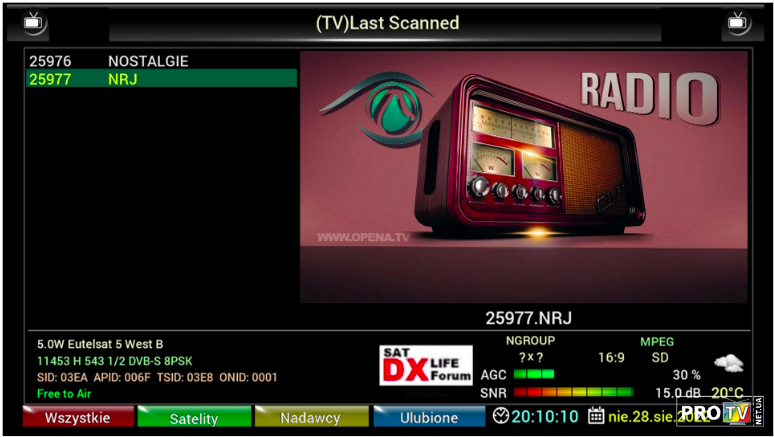The width and height of the screenshot is (774, 437).
Task: Select the yellow Nadawcy button
Action: [x=310, y=418]
